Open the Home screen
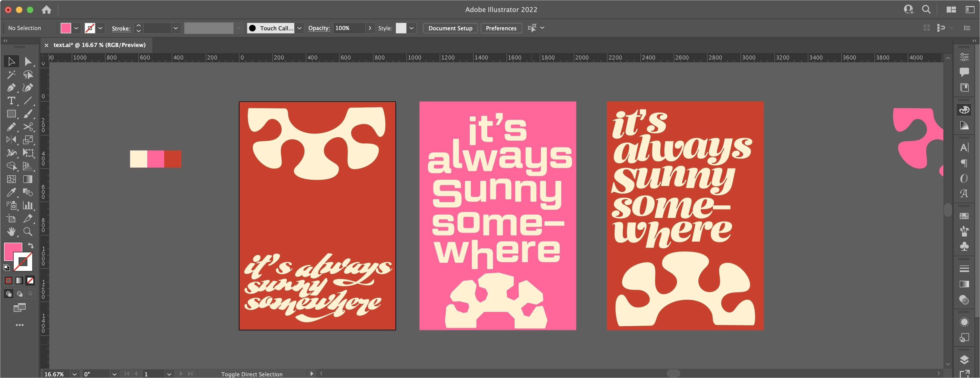This screenshot has width=980, height=378. 46,10
